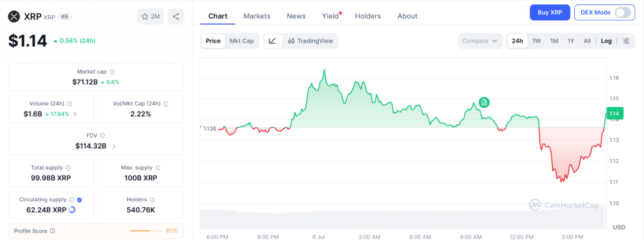Open TradingView chart mode
Viewport: 644px width, 240px height.
tap(311, 41)
